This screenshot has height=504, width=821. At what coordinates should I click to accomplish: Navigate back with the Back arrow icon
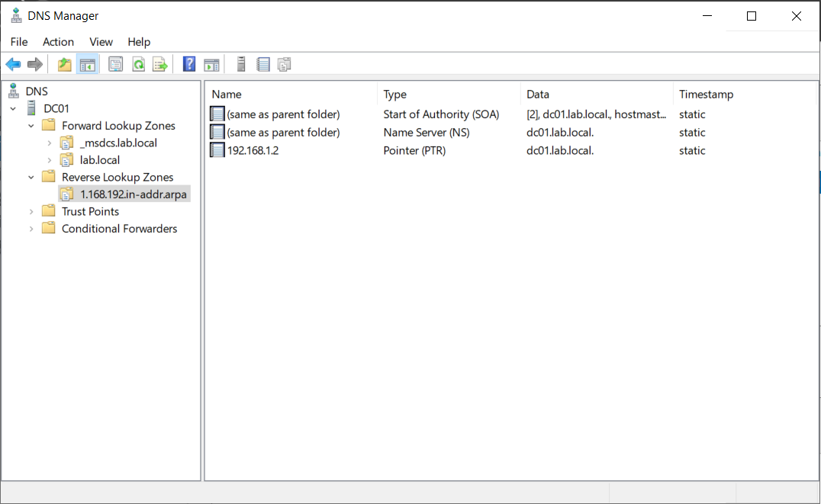[13, 64]
